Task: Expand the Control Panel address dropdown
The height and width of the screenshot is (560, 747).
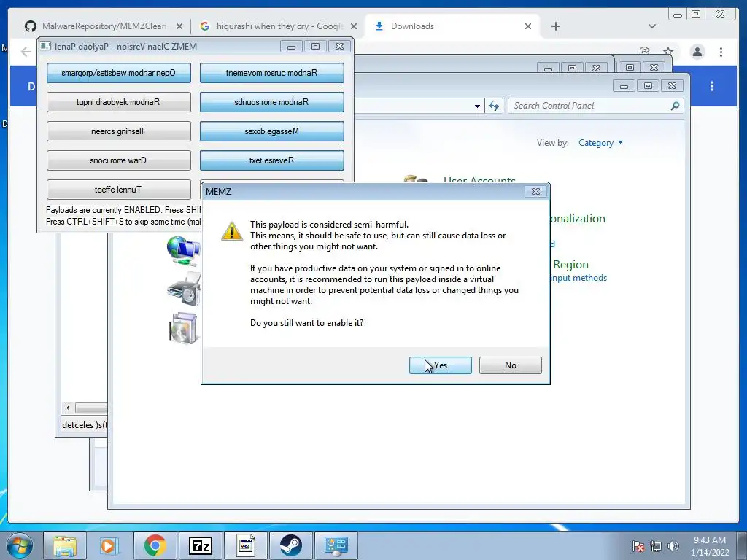Action: pos(477,106)
